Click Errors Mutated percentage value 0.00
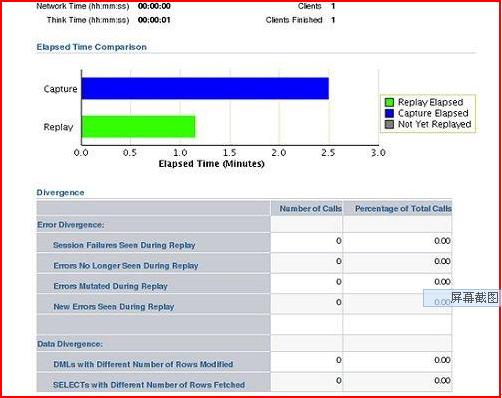Viewport: 502px width, 398px height. (442, 282)
